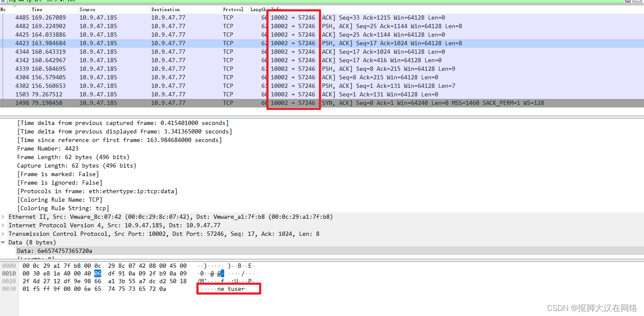Click TCP protocol cell in packet 4339 row
This screenshot has height=316, width=644.
(228, 69)
